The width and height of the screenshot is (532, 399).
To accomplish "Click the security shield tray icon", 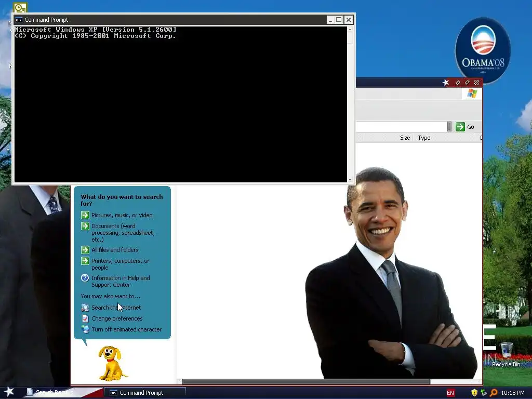I will click(x=474, y=393).
